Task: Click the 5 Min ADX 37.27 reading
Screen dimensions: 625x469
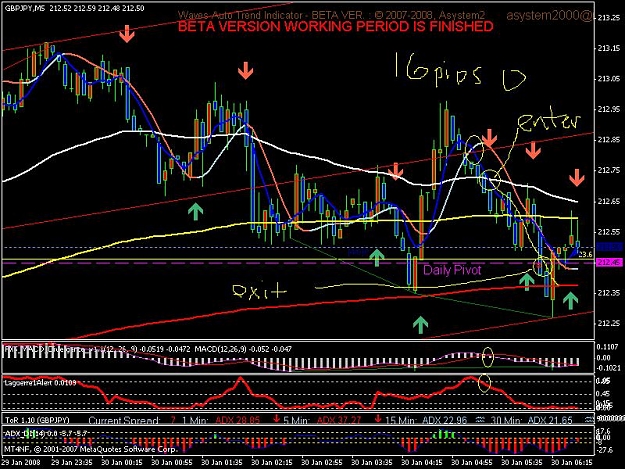Action: click(x=322, y=420)
